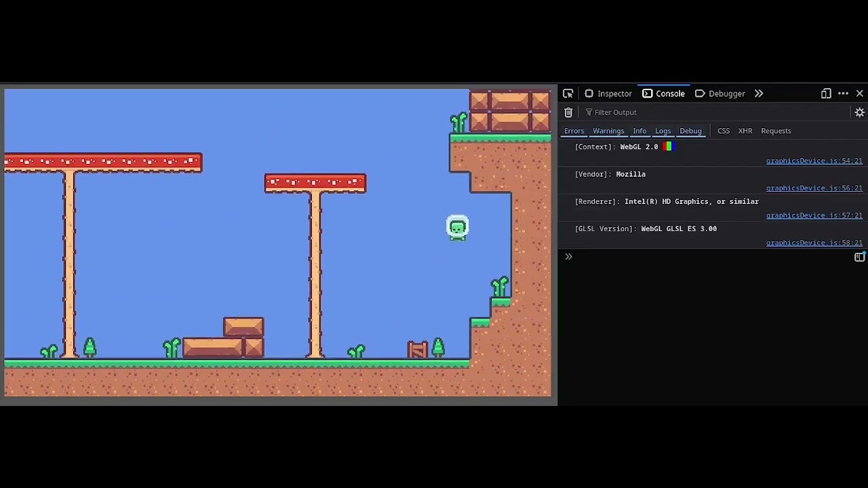The height and width of the screenshot is (488, 868).
Task: Open console settings gear
Action: pyautogui.click(x=860, y=113)
